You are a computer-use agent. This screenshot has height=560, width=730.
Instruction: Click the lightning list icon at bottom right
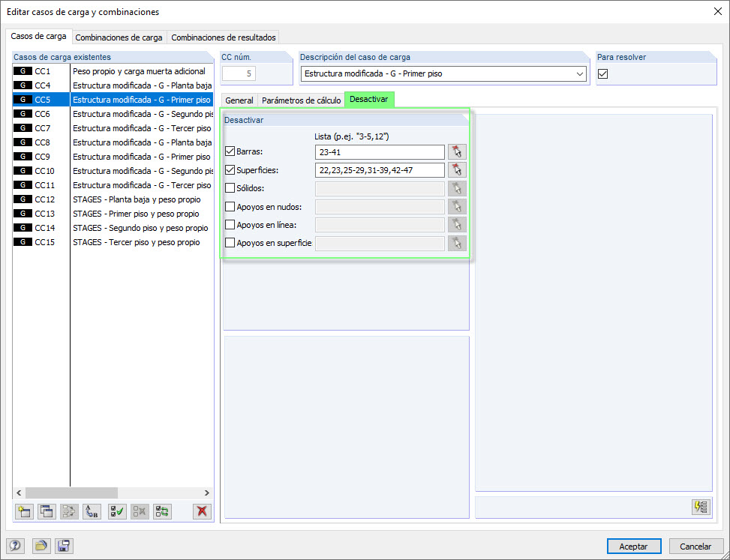tap(701, 508)
